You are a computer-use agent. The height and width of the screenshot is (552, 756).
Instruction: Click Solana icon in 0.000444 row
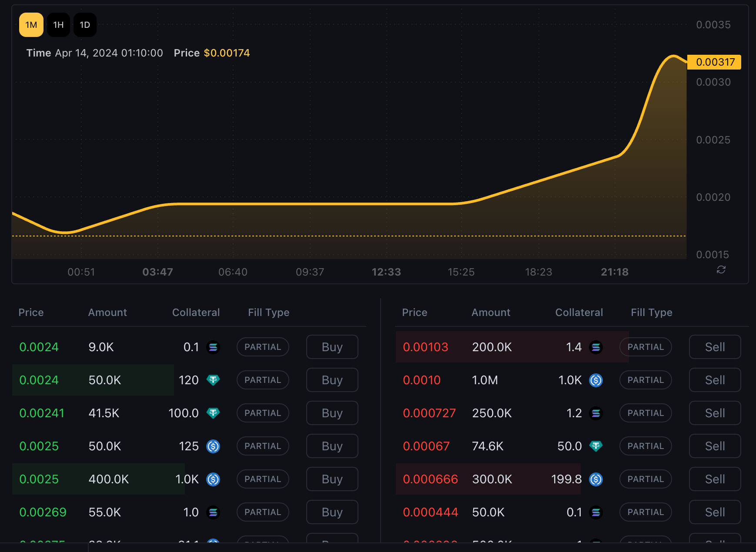pyautogui.click(x=596, y=512)
